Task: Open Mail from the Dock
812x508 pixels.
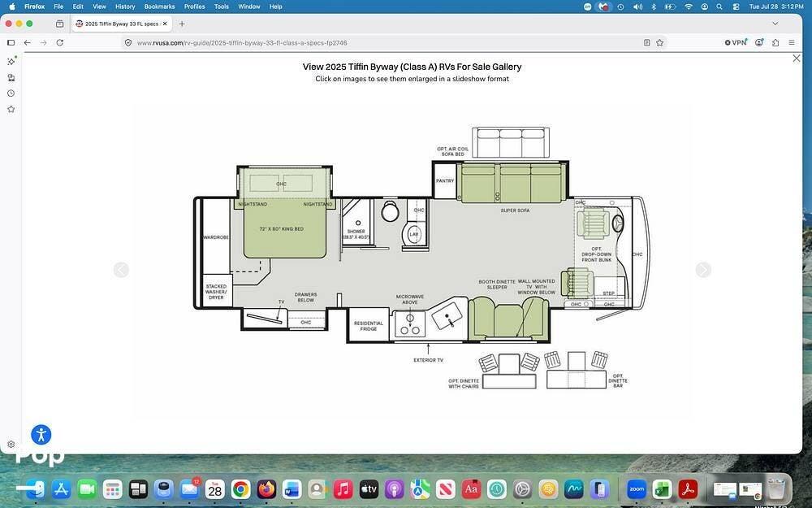Action: (x=189, y=489)
